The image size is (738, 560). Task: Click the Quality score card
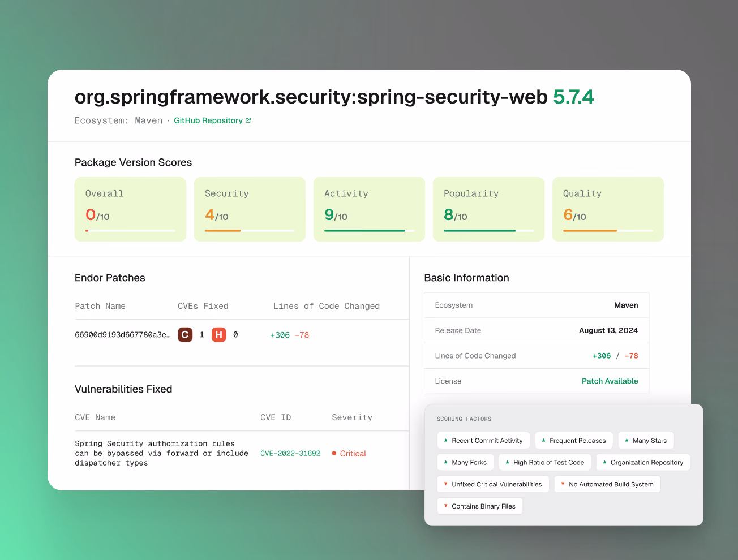608,209
